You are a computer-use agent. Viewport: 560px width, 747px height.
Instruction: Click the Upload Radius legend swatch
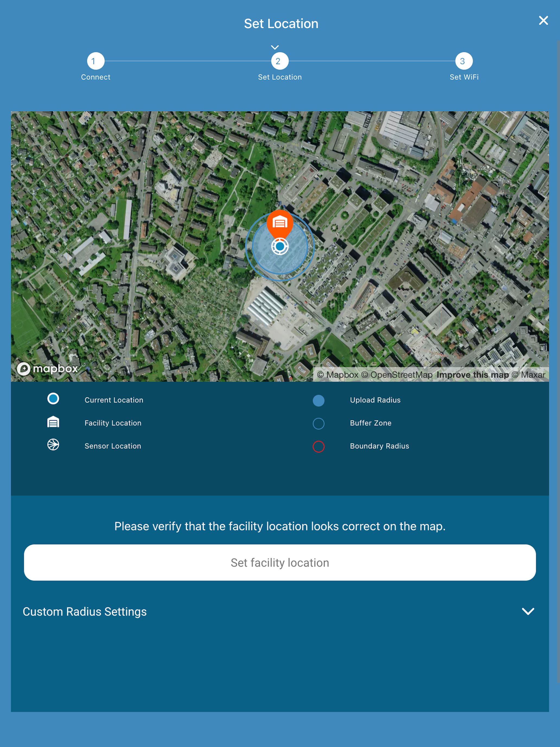[319, 401]
